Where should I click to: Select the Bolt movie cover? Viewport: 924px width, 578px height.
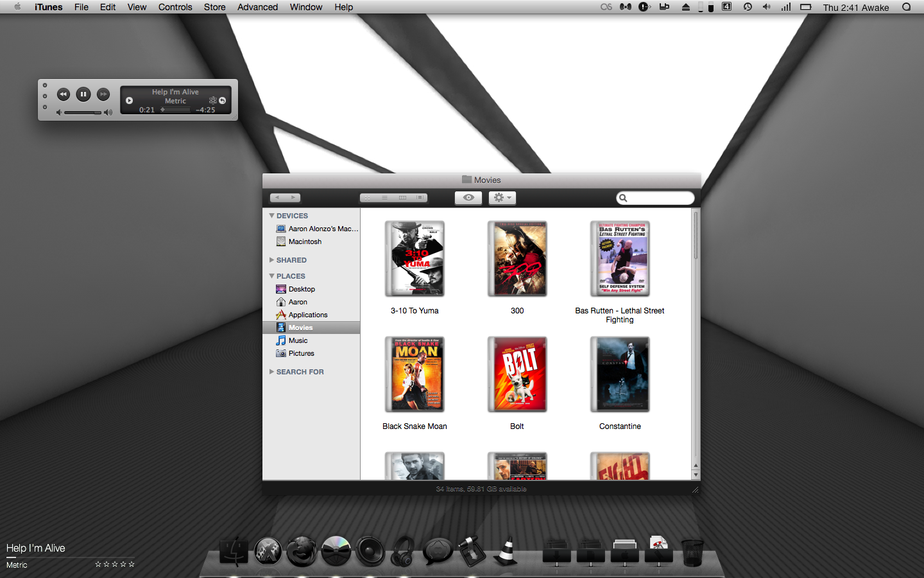pyautogui.click(x=517, y=374)
